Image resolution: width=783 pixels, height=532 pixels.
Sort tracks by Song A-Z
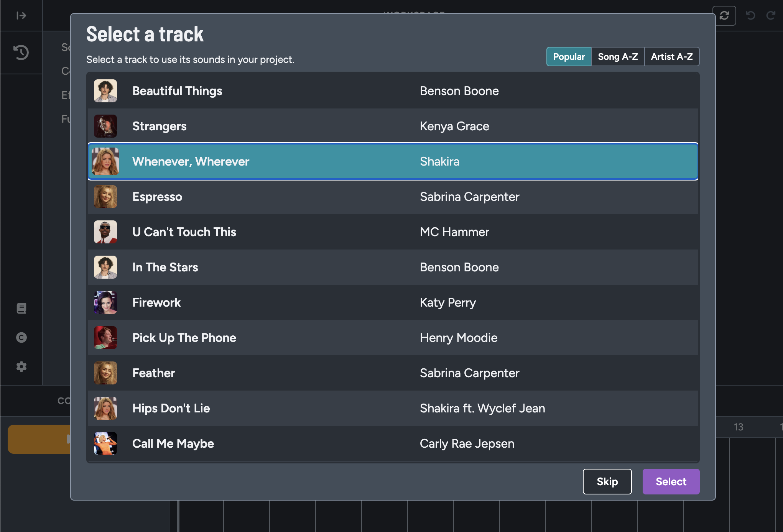pos(618,57)
